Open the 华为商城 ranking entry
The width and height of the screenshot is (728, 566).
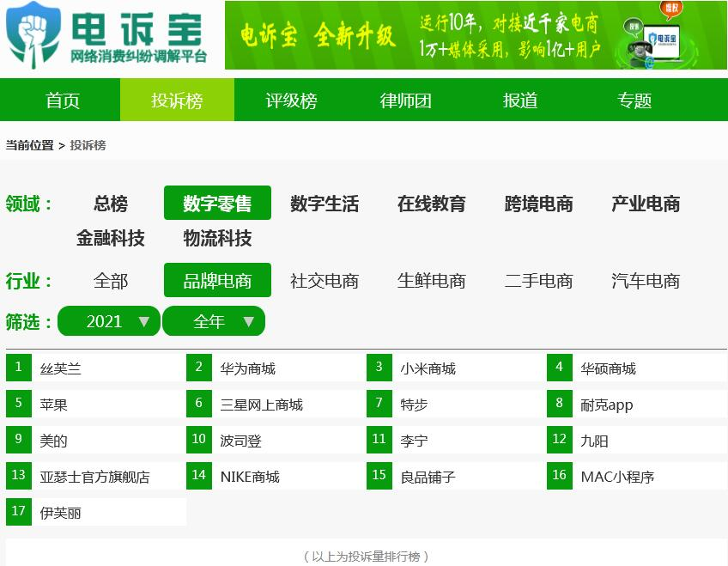[x=276, y=368]
